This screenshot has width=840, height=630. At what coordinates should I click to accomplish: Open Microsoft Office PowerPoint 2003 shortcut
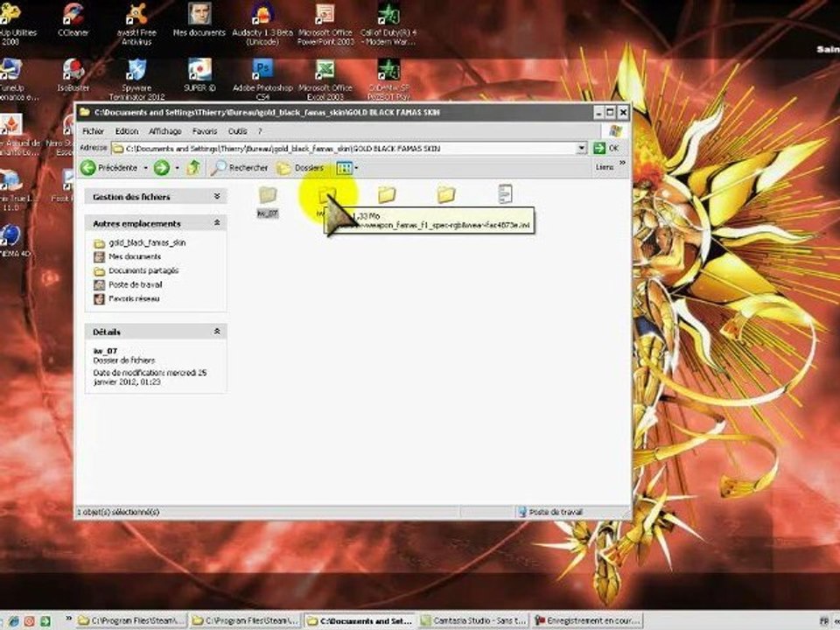point(325,24)
